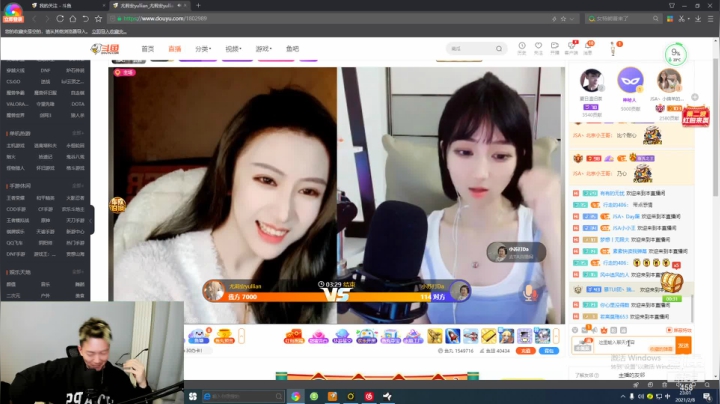Click the import bookmarks link
The width and height of the screenshot is (720, 404).
click(x=109, y=32)
